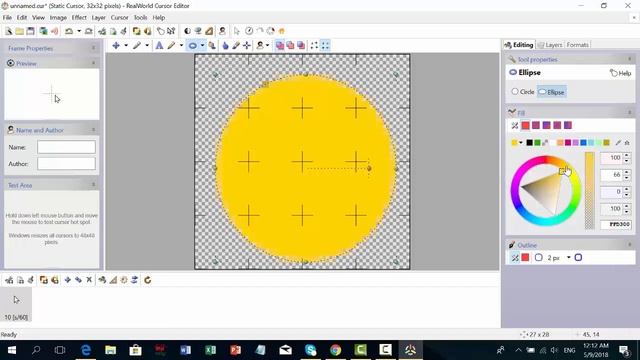Open the Cursor menu

tap(119, 18)
